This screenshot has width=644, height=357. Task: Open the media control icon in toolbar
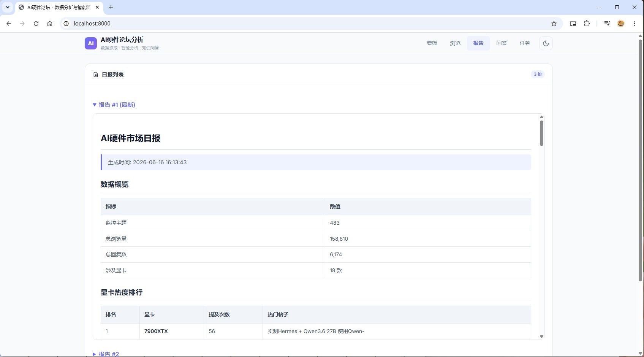[x=607, y=24]
